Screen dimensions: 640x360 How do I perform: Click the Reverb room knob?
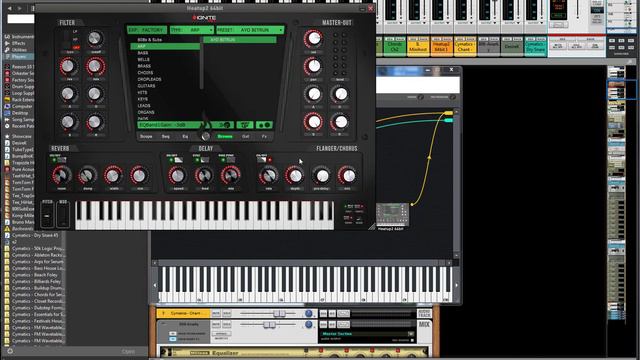click(x=61, y=176)
